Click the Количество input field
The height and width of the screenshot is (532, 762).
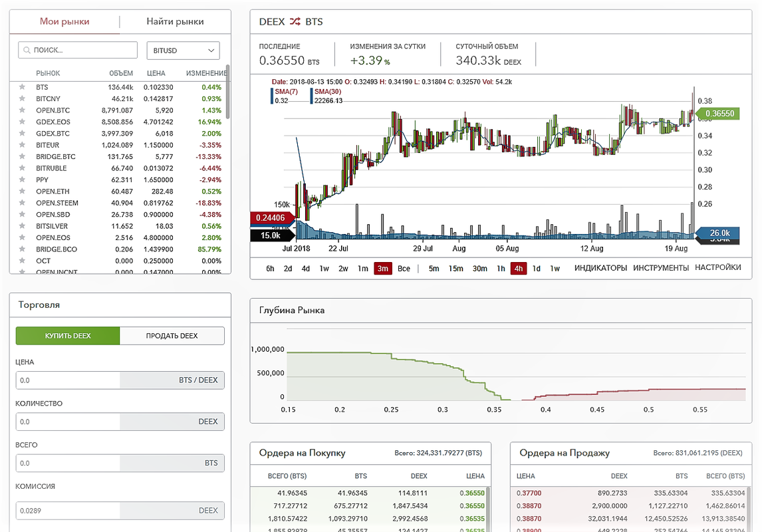tap(120, 422)
